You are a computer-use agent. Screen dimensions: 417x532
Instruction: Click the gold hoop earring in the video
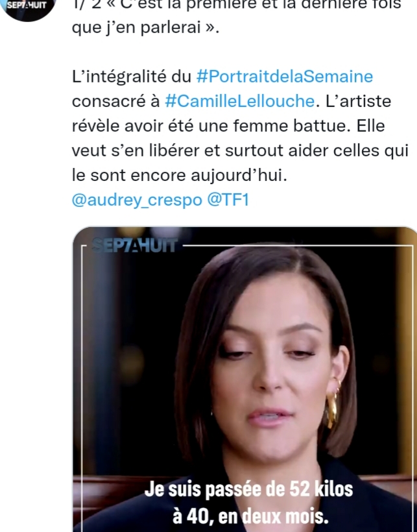point(333,403)
